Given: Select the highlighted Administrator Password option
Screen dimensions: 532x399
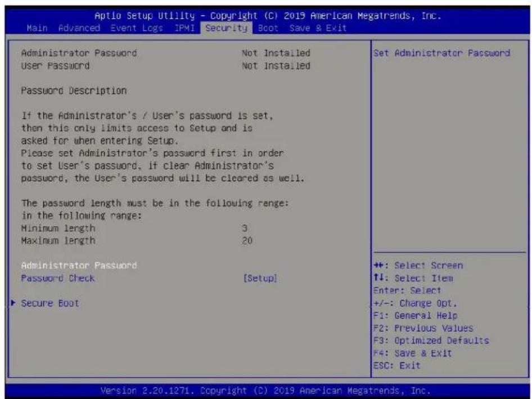Looking at the screenshot, I should pos(79,266).
